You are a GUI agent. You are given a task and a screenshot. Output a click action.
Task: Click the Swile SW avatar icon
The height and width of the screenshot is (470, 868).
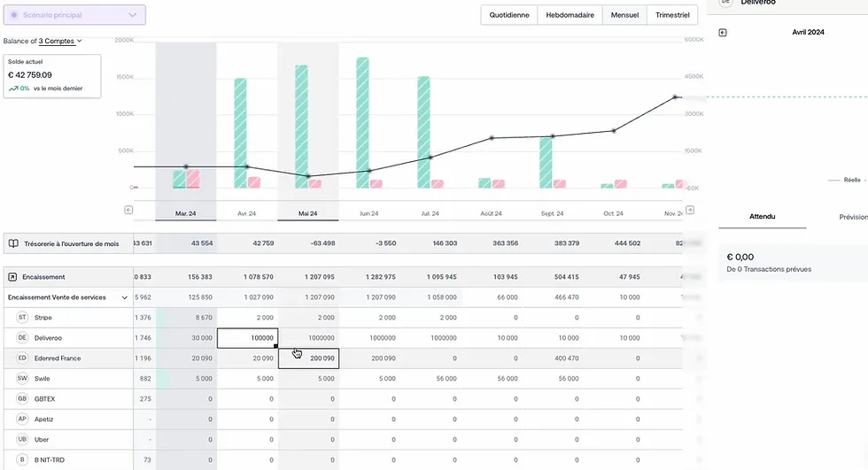(22, 379)
